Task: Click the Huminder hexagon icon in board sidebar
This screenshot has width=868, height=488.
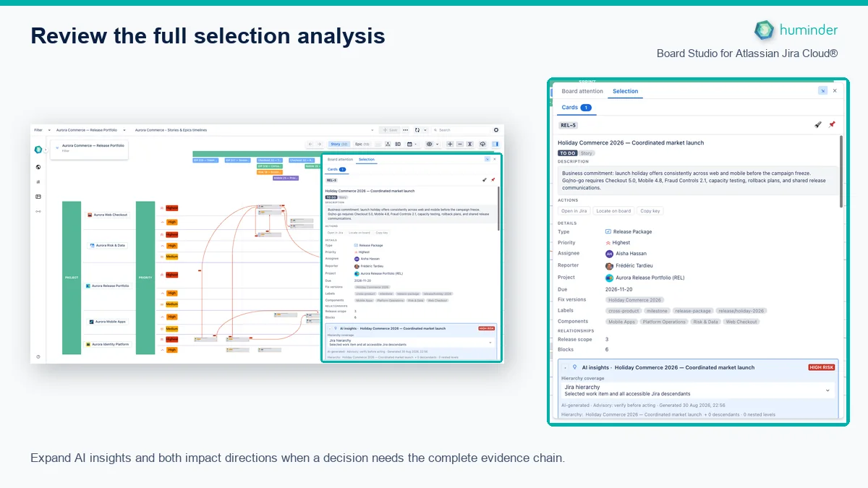Action: pyautogui.click(x=38, y=150)
